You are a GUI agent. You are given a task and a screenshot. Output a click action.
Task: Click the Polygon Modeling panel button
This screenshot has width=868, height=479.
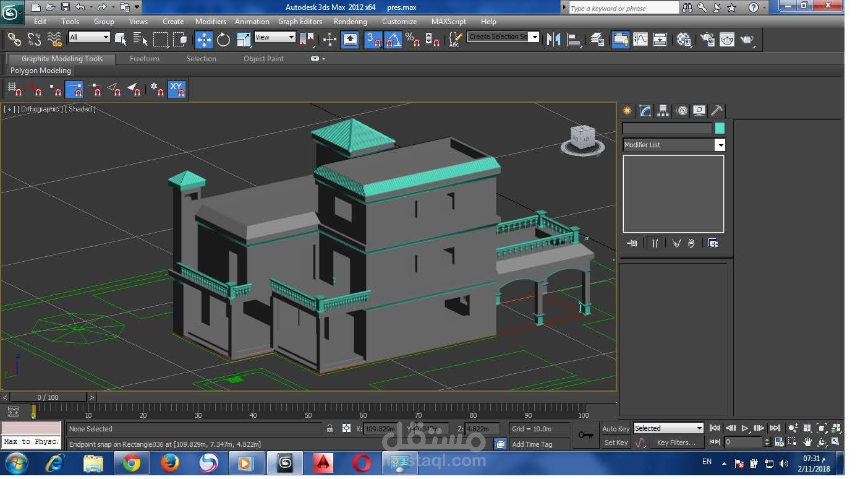pos(41,71)
